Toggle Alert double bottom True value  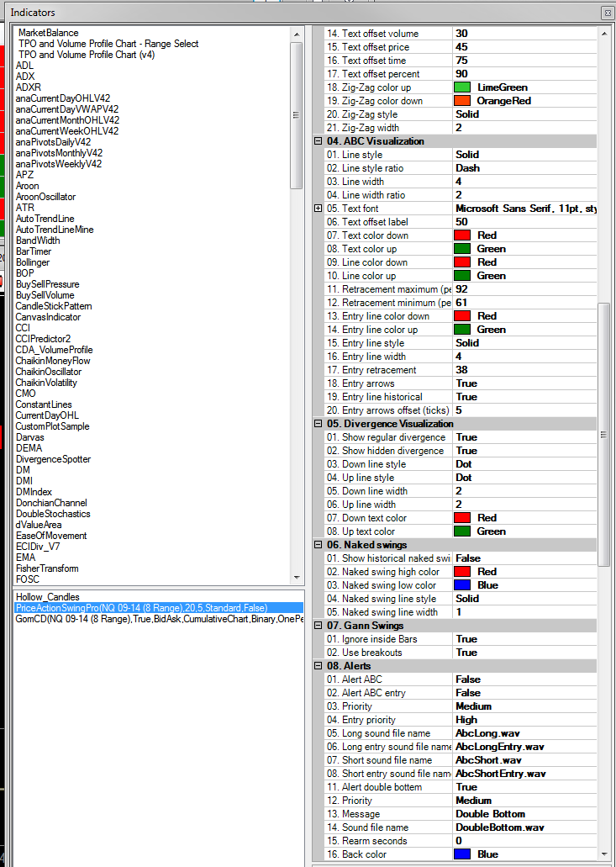524,787
